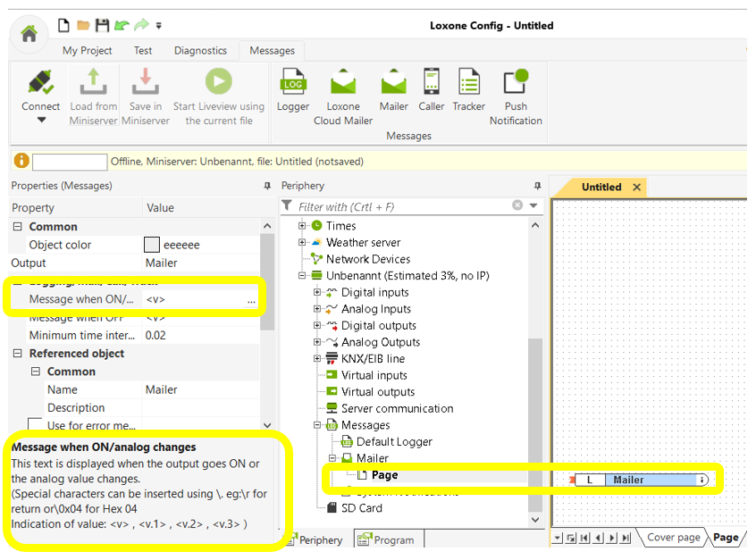Collapse the Common property group
The height and width of the screenshot is (560, 756).
[x=17, y=227]
